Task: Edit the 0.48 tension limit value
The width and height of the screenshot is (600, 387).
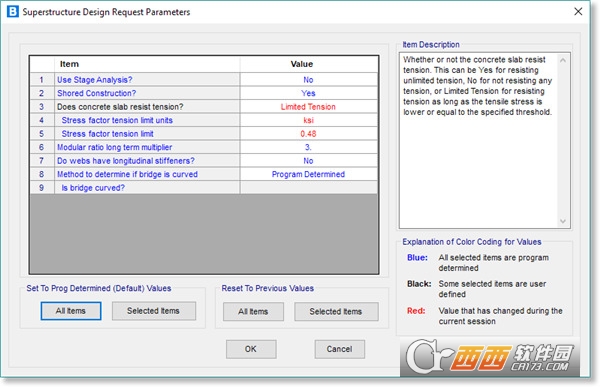Action: [309, 134]
